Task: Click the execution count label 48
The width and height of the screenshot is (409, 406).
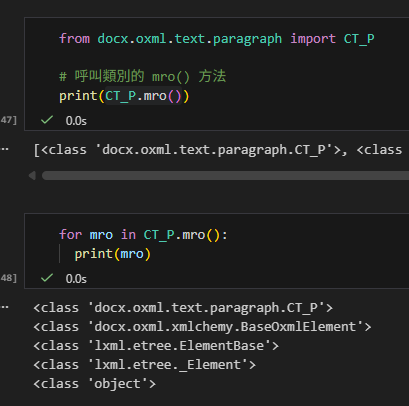Action: [8, 278]
